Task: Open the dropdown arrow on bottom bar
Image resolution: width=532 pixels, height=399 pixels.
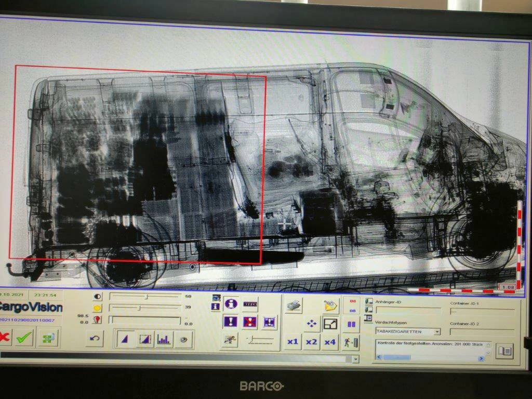Action: [x=355, y=359]
